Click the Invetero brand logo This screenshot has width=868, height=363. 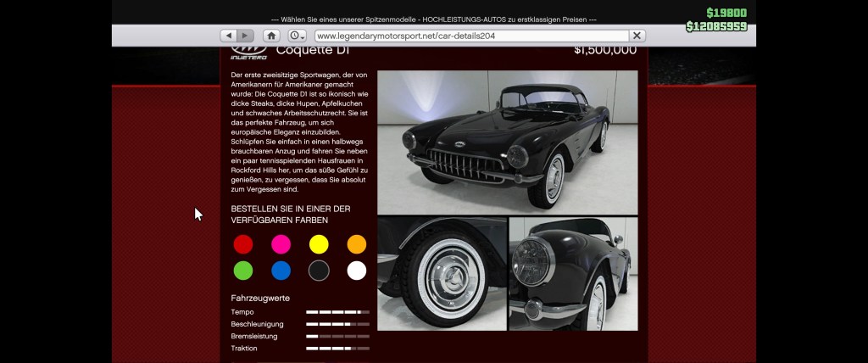tap(248, 53)
